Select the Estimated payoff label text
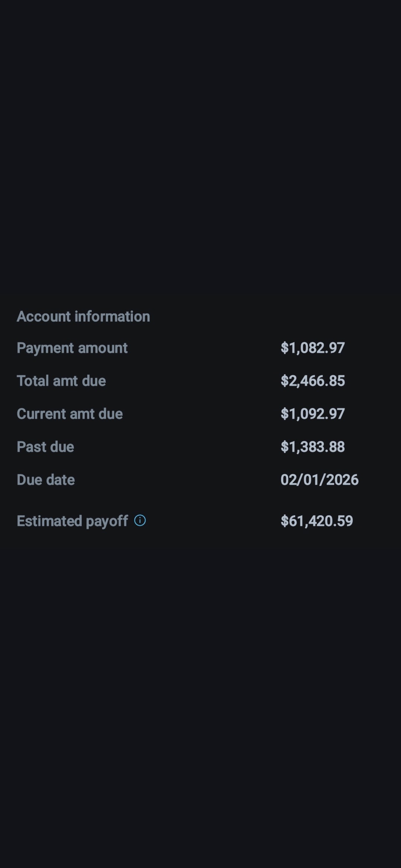 pos(72,521)
